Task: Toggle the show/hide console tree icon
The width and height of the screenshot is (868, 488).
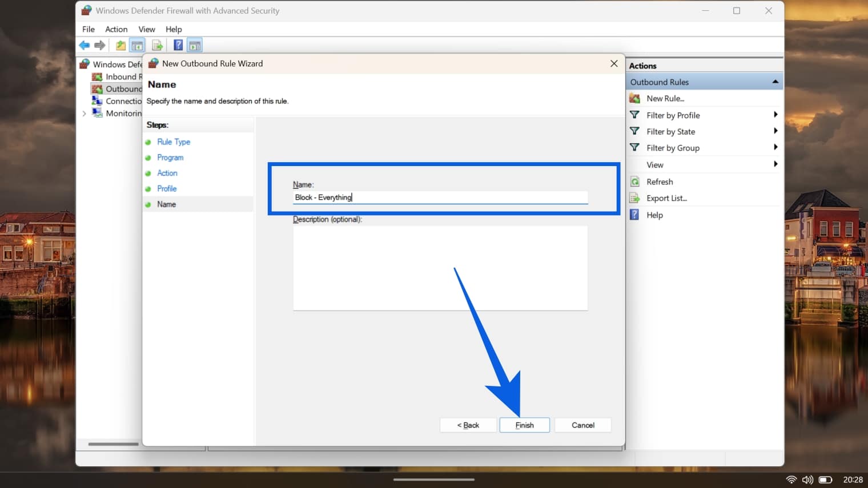Action: [x=137, y=45]
